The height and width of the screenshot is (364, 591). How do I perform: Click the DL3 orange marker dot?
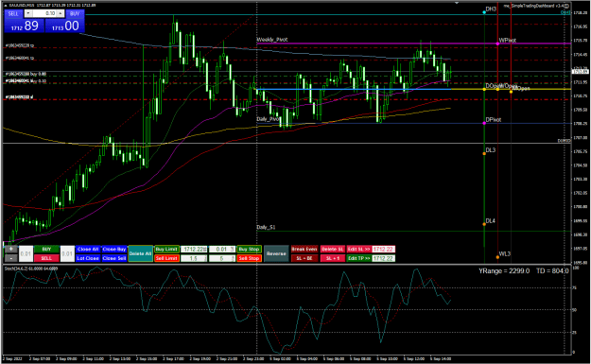point(484,153)
